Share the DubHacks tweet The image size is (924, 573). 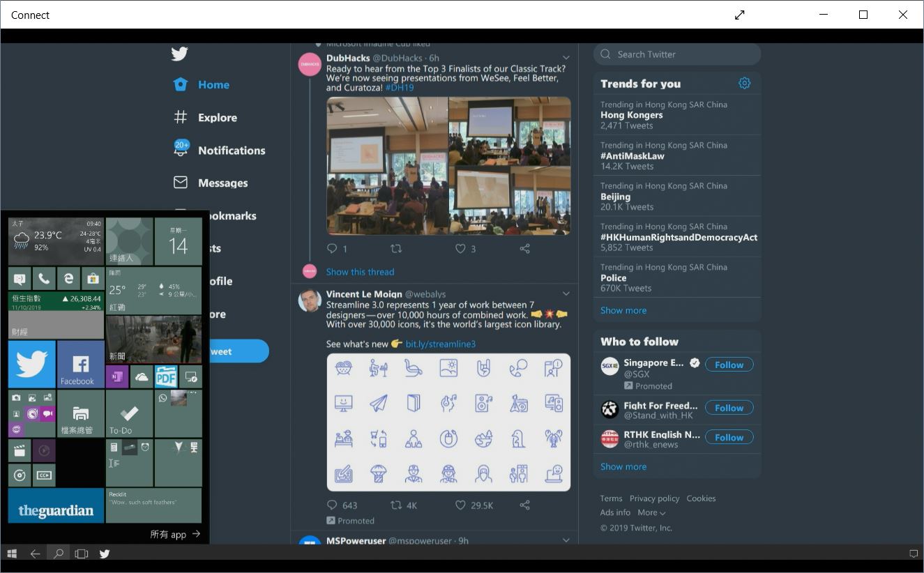click(524, 249)
